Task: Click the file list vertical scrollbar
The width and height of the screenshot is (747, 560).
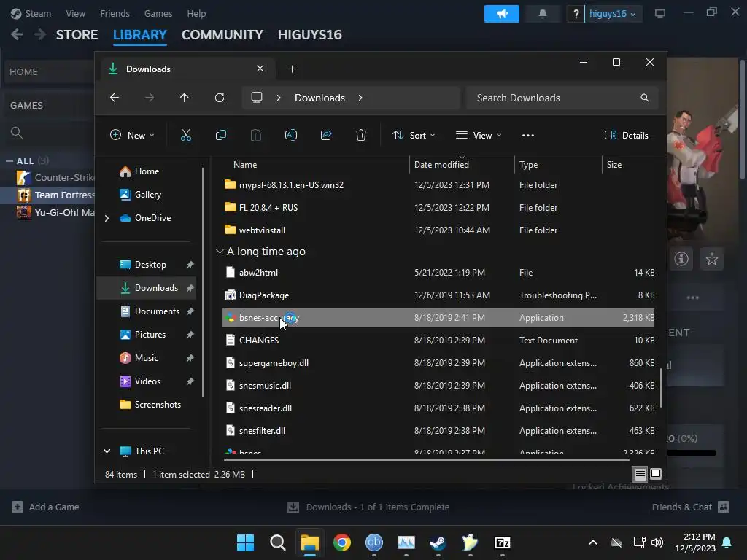Action: coord(661,388)
